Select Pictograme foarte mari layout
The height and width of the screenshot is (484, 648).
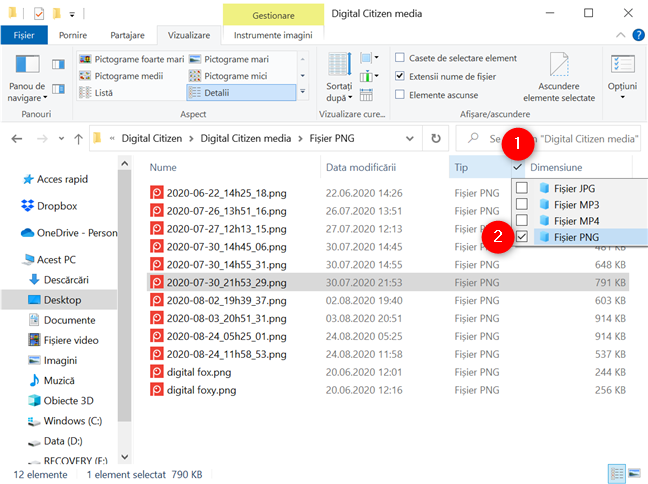click(132, 59)
